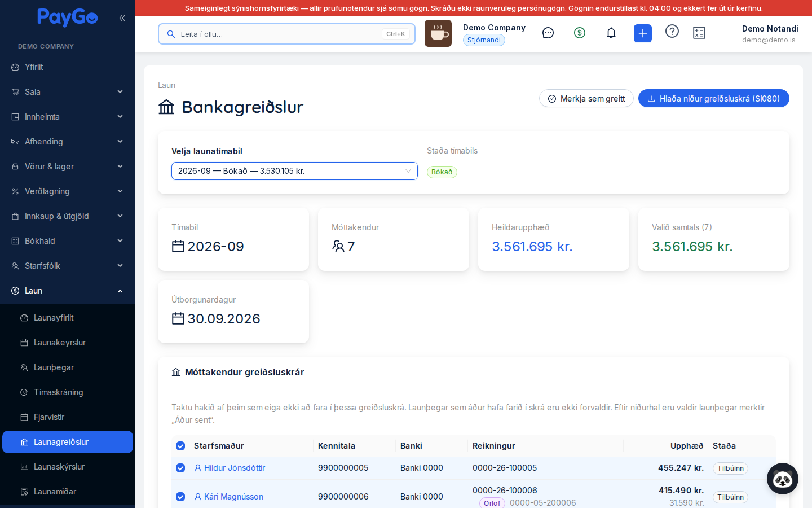Navigate to Launþegar
The width and height of the screenshot is (812, 508).
coord(68,367)
